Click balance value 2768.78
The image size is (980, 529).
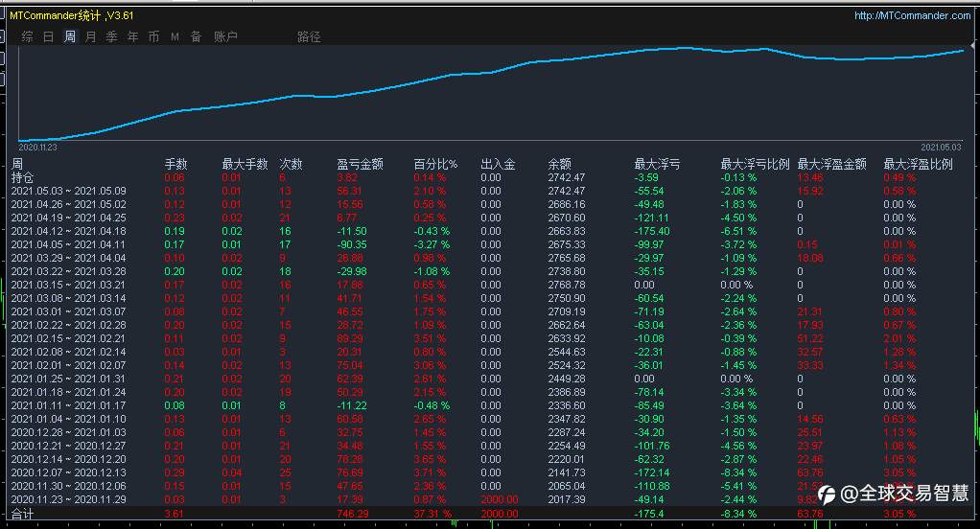567,285
